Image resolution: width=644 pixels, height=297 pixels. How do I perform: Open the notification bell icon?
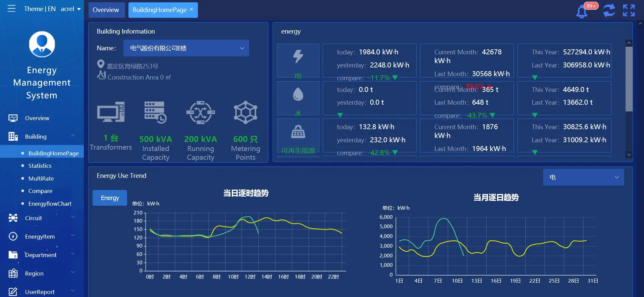coord(582,11)
